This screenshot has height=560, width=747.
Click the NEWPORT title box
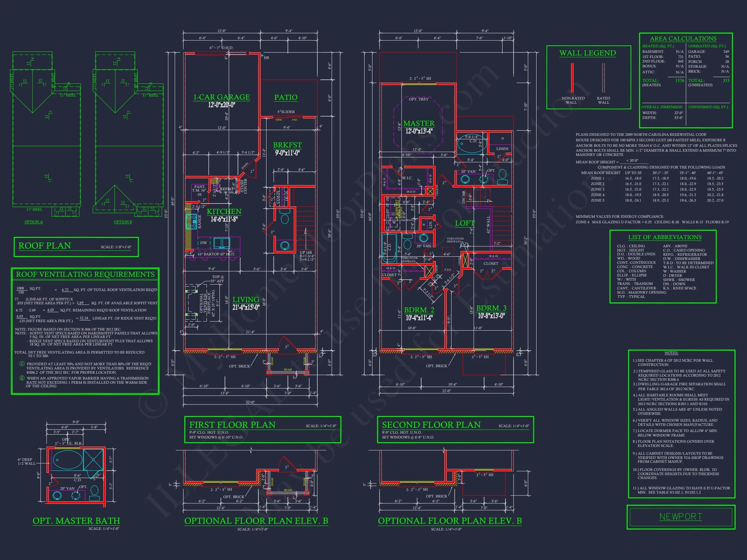(x=681, y=517)
